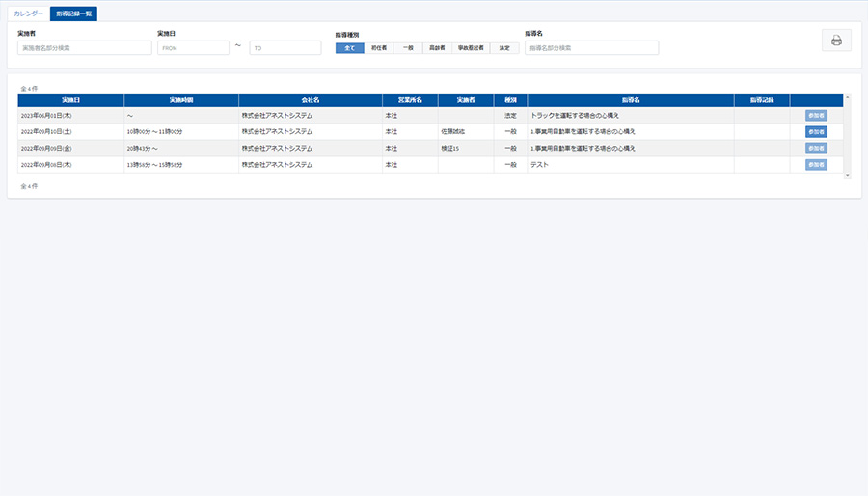Filter by 一般 instruction type

[x=408, y=47]
